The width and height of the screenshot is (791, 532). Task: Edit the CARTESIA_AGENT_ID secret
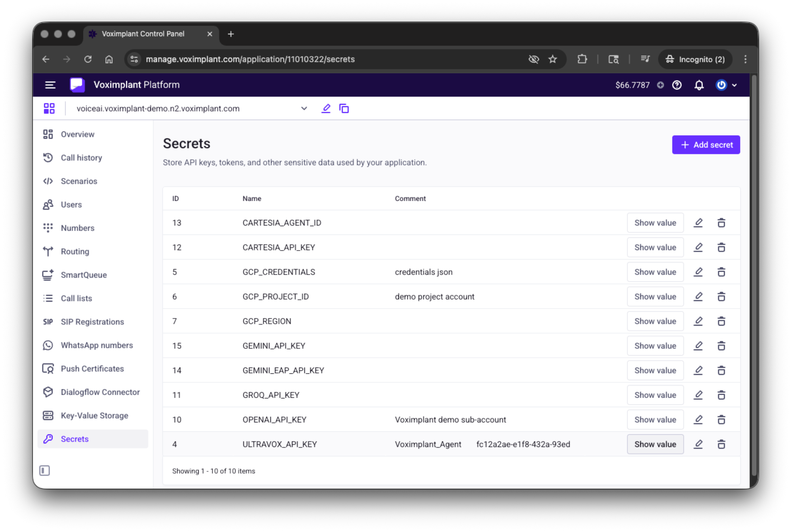pyautogui.click(x=698, y=223)
